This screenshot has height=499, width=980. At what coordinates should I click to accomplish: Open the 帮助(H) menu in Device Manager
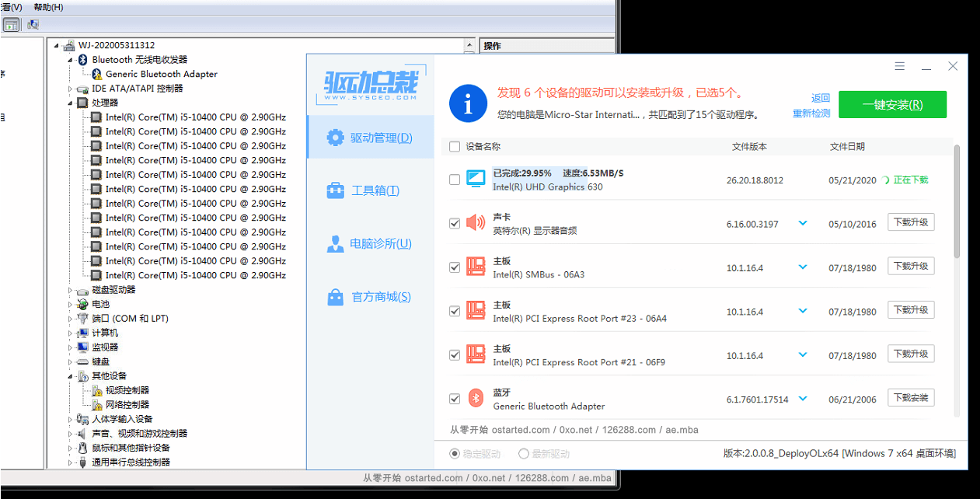[48, 7]
